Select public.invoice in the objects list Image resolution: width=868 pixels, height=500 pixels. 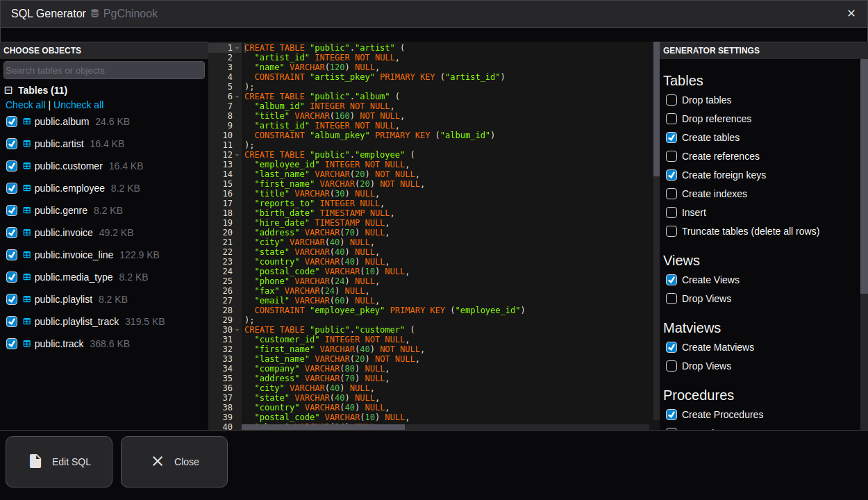click(x=63, y=233)
